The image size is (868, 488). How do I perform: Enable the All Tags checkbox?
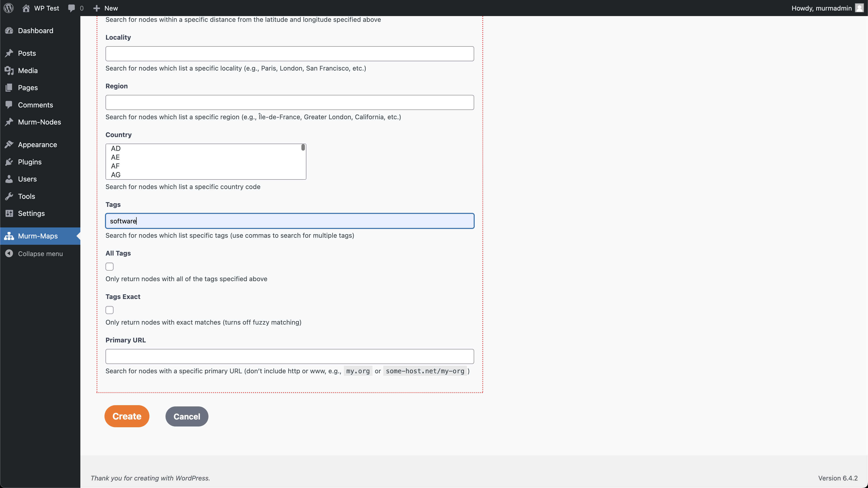point(110,266)
